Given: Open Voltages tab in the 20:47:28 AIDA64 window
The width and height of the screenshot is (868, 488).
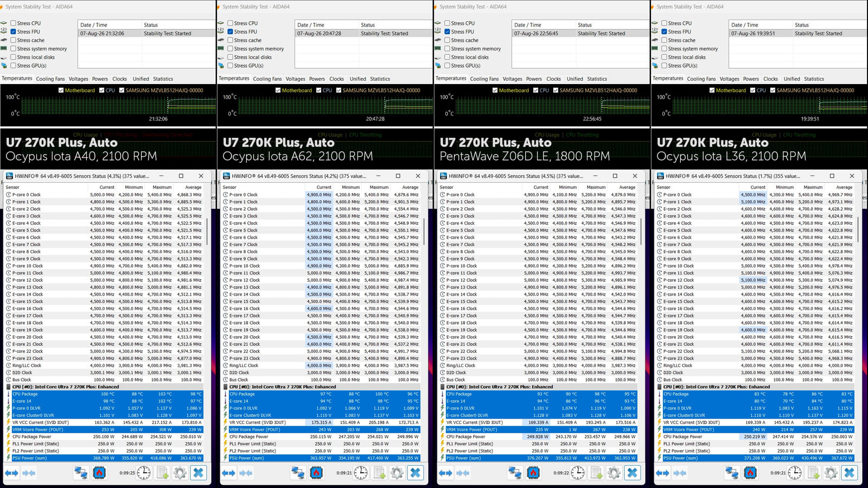Looking at the screenshot, I should (296, 79).
